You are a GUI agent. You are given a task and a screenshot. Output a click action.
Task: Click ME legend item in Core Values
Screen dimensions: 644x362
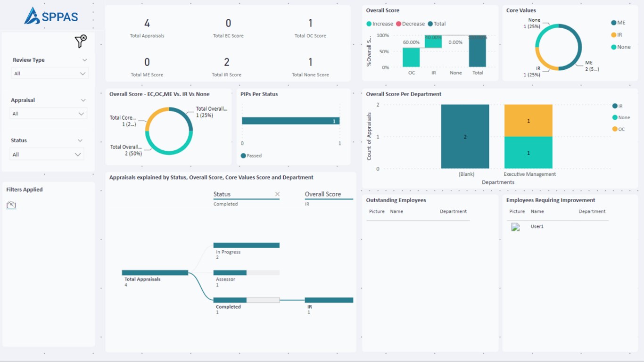tap(618, 23)
